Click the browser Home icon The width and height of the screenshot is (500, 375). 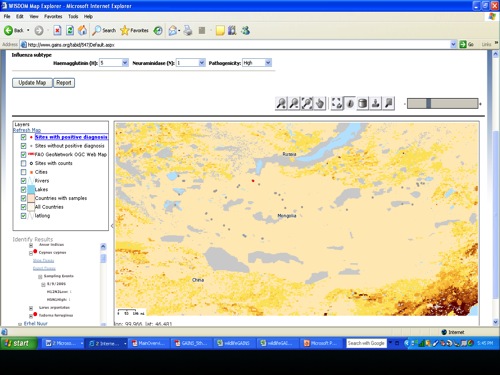(x=82, y=31)
